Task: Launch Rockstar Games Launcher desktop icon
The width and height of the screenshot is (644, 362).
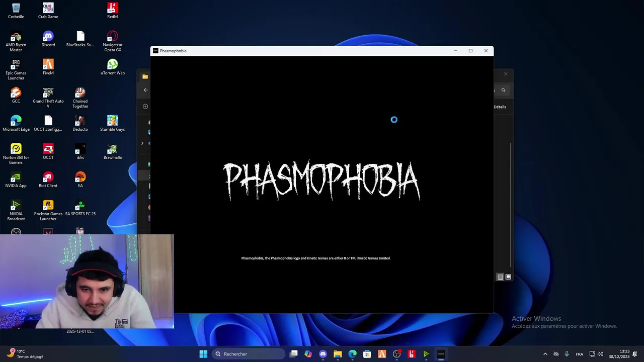Action: [x=48, y=210]
